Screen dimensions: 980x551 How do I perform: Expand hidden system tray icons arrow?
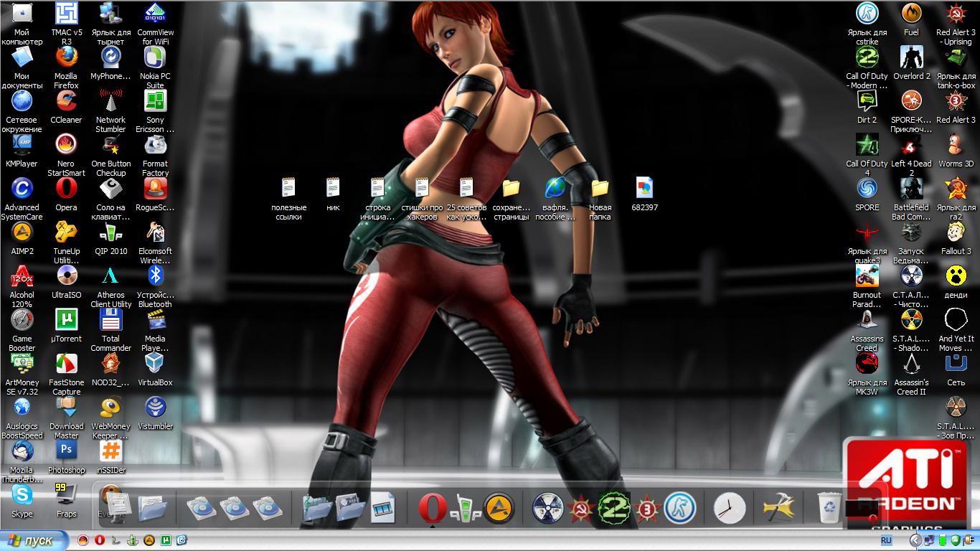916,540
